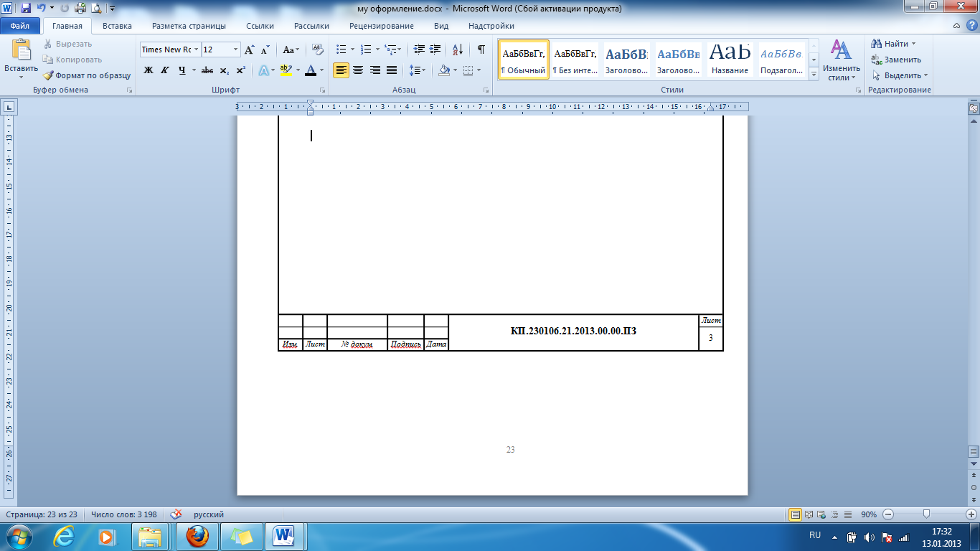The image size is (980, 551).
Task: Open the Times New Roman font name dropdown
Action: tap(196, 50)
